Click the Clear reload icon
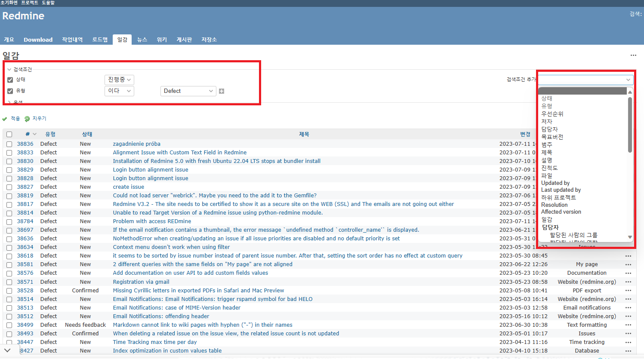The height and width of the screenshot is (359, 644). (x=27, y=119)
